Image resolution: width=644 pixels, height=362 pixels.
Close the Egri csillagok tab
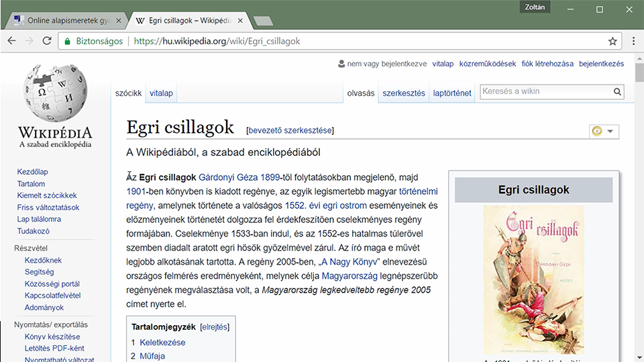point(240,21)
